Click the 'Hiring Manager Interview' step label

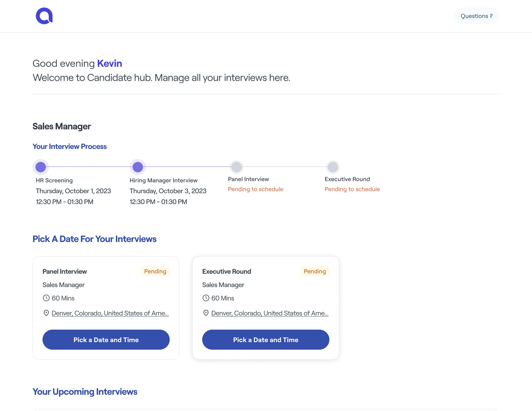point(163,180)
